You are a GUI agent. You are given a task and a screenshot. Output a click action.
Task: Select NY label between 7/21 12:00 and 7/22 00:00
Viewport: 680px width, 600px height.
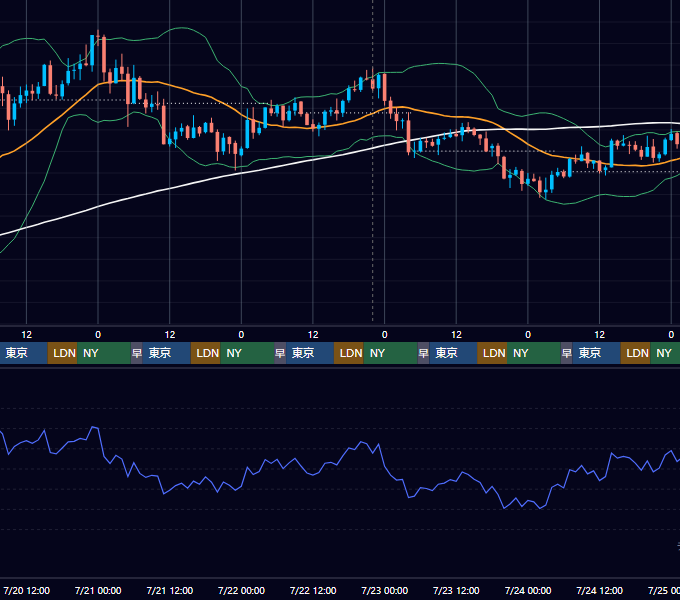click(x=234, y=353)
